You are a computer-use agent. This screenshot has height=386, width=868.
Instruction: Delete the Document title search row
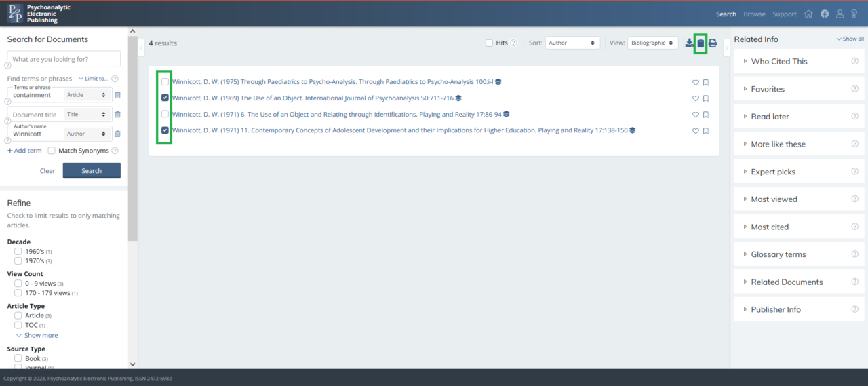tap(117, 115)
